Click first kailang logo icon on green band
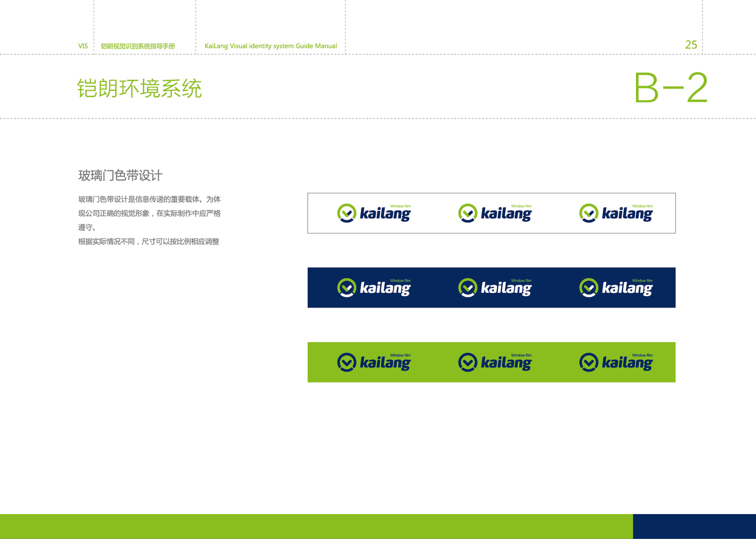756x539 pixels. coord(347,362)
